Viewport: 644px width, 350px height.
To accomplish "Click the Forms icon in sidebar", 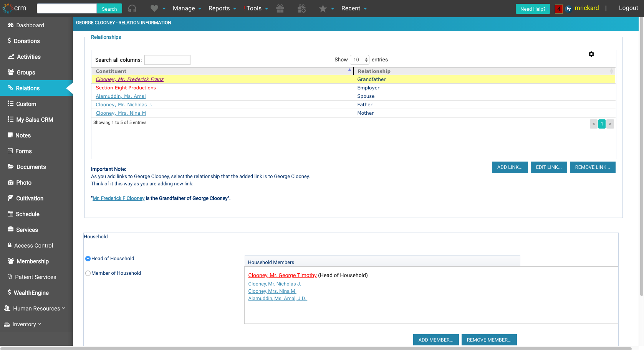I will [10, 151].
